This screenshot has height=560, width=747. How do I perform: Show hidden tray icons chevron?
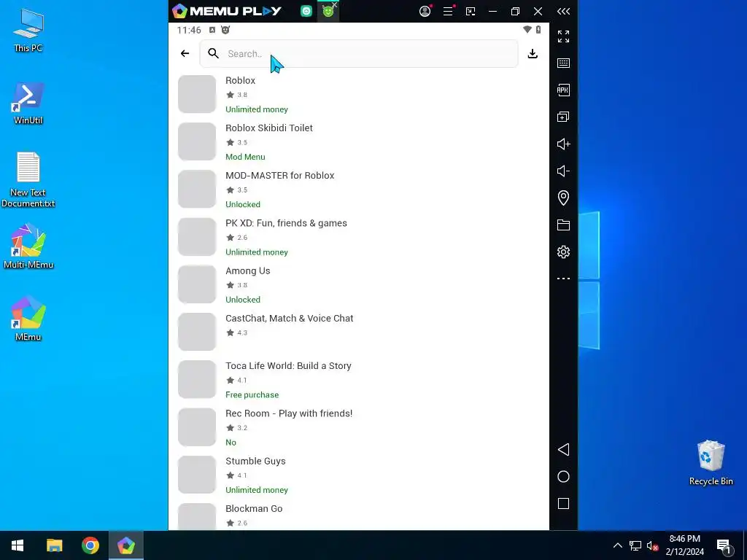tap(617, 545)
